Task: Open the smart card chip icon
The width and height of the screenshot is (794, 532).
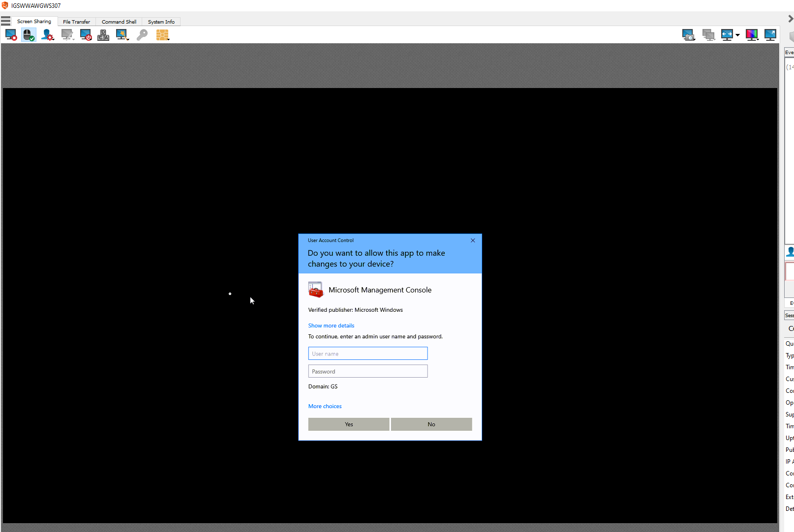Action: 162,35
